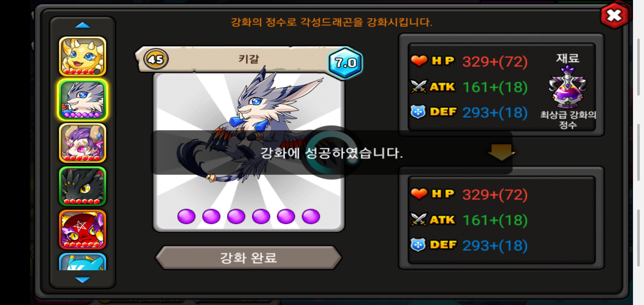Select the black dragon portrait
Viewport: 644px width, 305px height.
[x=82, y=186]
